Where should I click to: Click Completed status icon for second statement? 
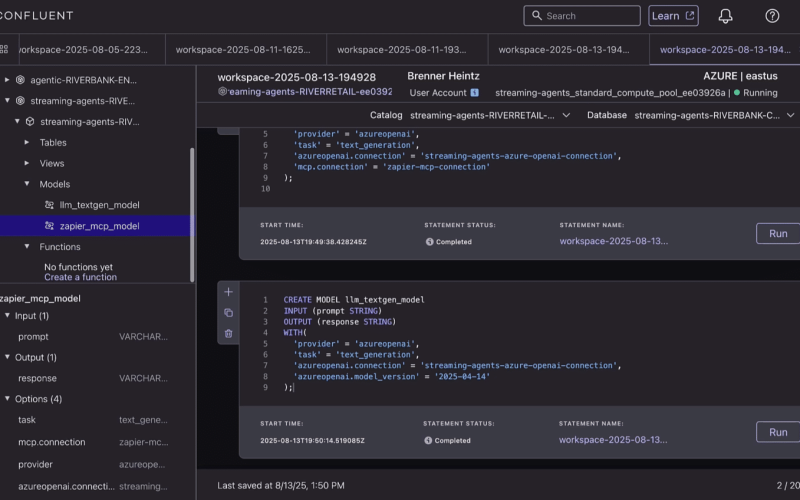(428, 440)
